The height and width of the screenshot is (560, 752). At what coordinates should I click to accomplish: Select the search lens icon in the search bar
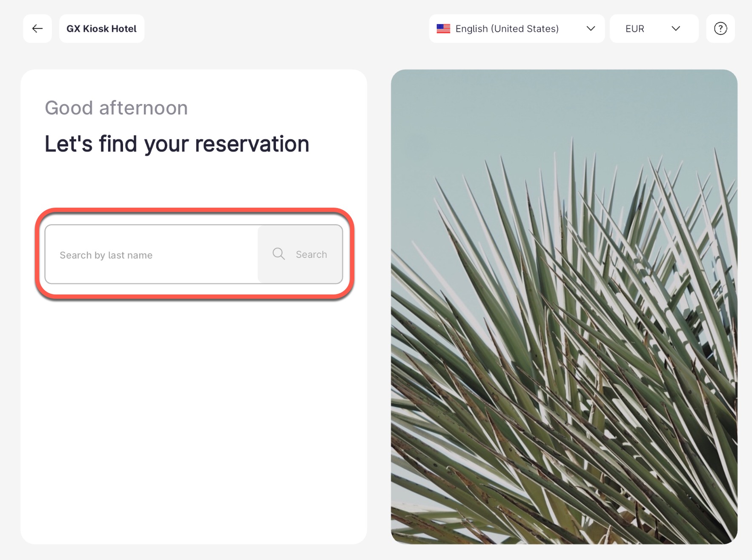tap(279, 254)
